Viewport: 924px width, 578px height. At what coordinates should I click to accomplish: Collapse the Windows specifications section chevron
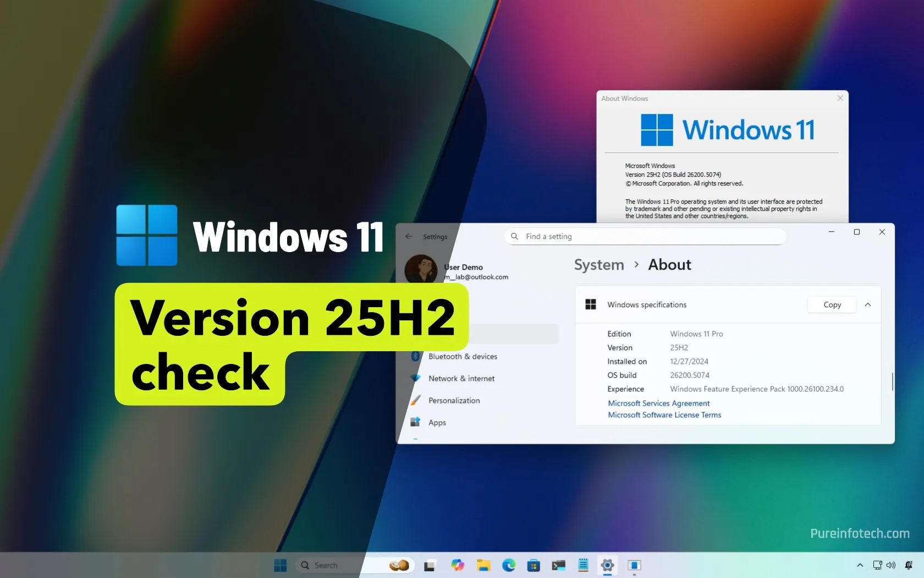coord(868,304)
